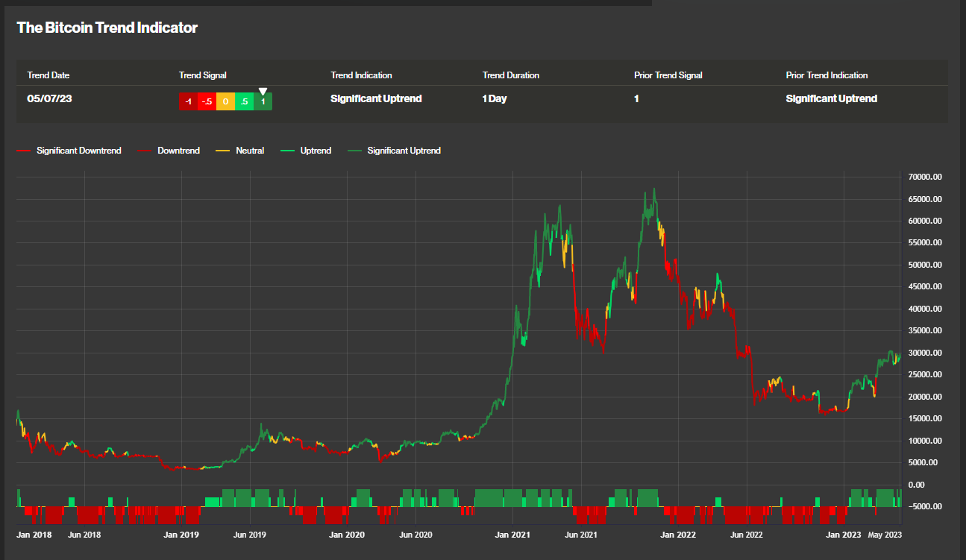The height and width of the screenshot is (560, 966).
Task: Select the dark green 1 signal box
Action: tap(263, 101)
